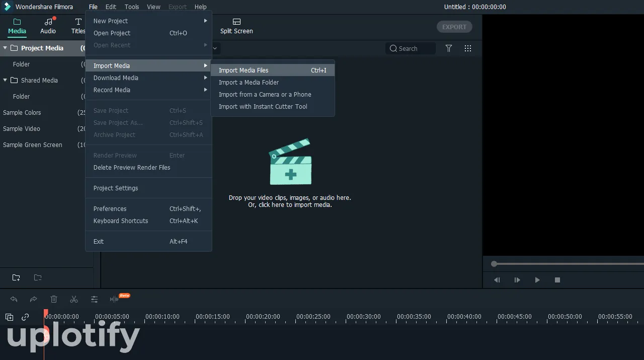644x360 pixels.
Task: Click the EXPORT button
Action: click(454, 27)
